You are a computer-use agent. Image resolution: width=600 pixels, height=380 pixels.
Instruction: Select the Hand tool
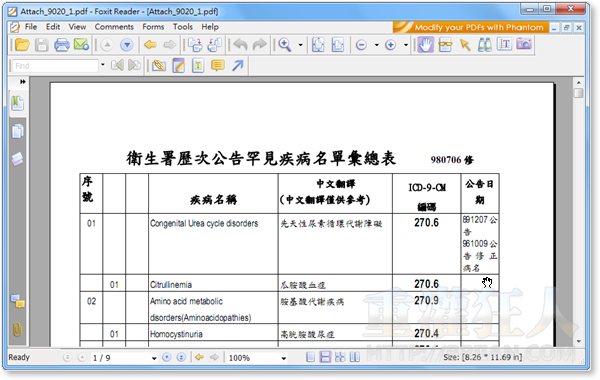[425, 45]
